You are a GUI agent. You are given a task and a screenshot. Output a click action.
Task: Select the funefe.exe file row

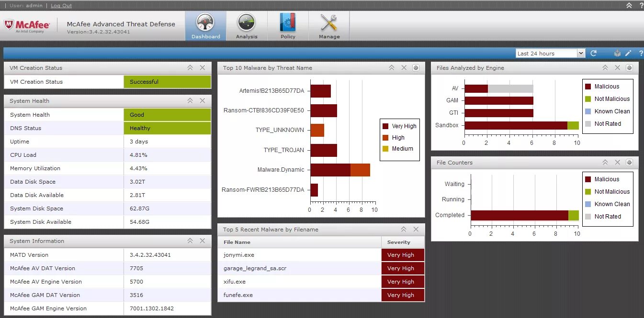321,295
